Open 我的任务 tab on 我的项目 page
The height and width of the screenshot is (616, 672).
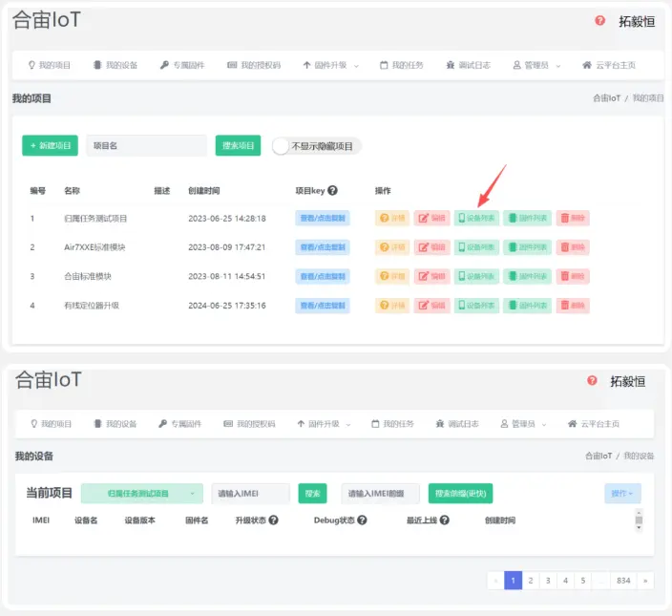(x=402, y=65)
